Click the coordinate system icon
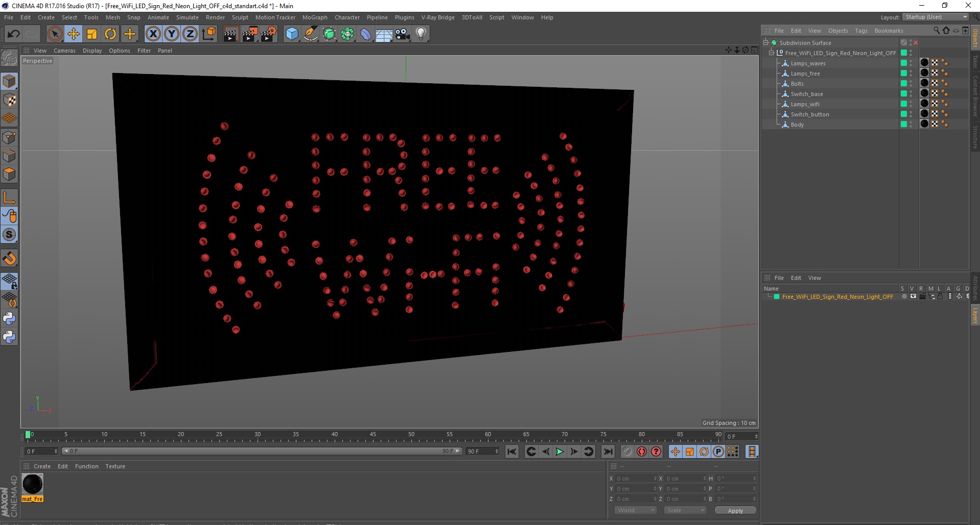980x525 pixels. [209, 34]
